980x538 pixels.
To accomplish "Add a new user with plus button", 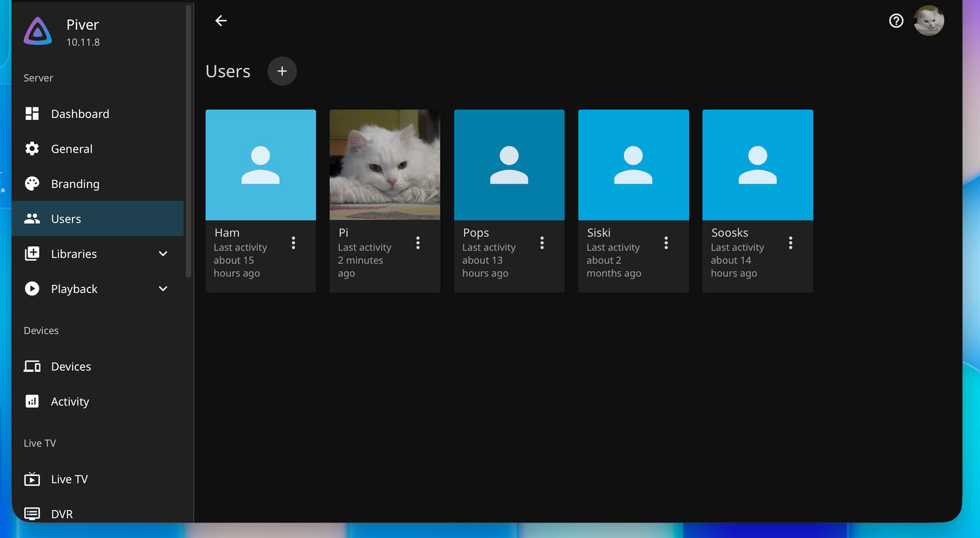I will 282,71.
